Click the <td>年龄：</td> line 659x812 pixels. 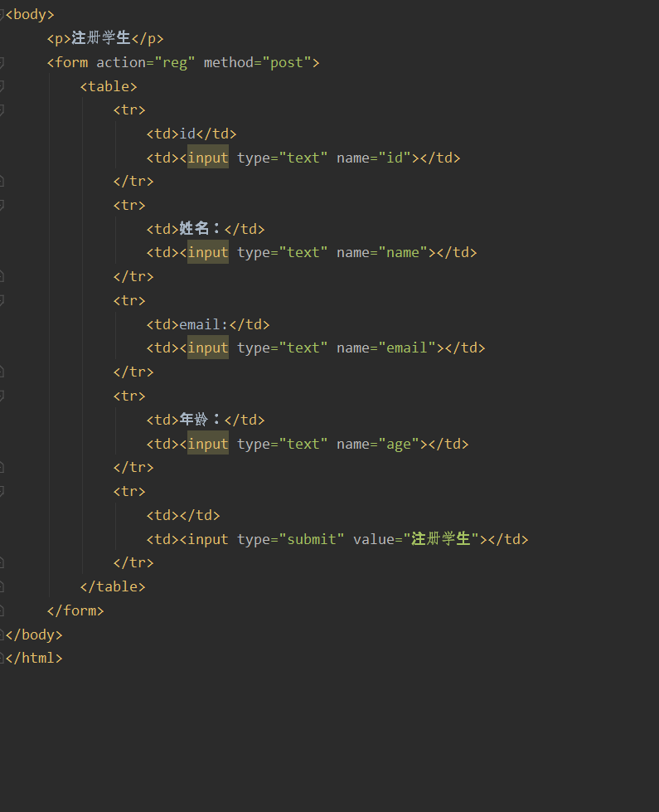(205, 420)
